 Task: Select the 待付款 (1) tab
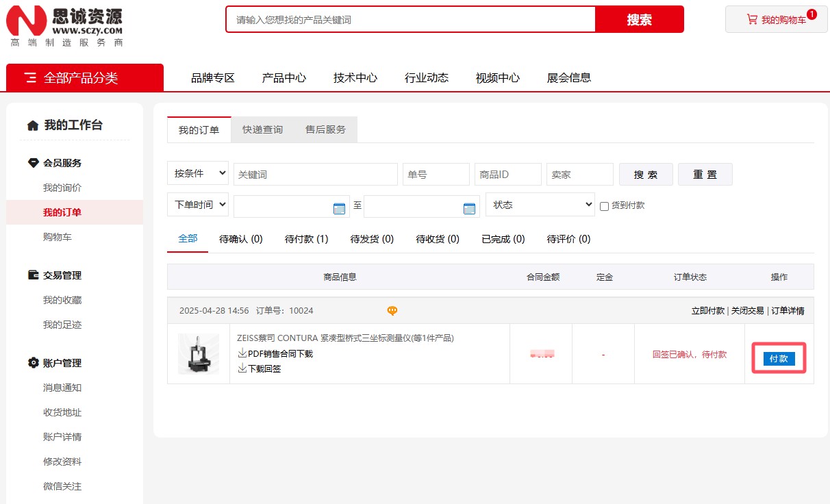tap(306, 239)
